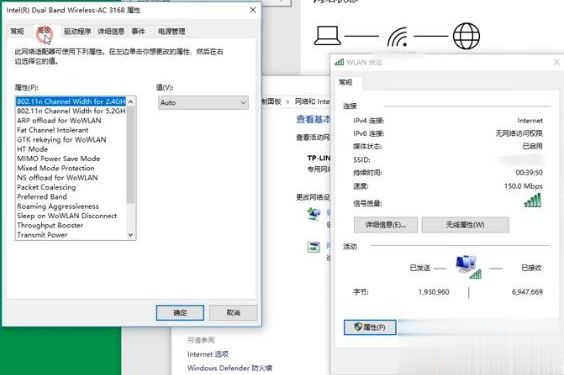This screenshot has height=375, width=564.
Task: Click the Wi-Fi signal icon in network diagram
Action: tap(398, 37)
